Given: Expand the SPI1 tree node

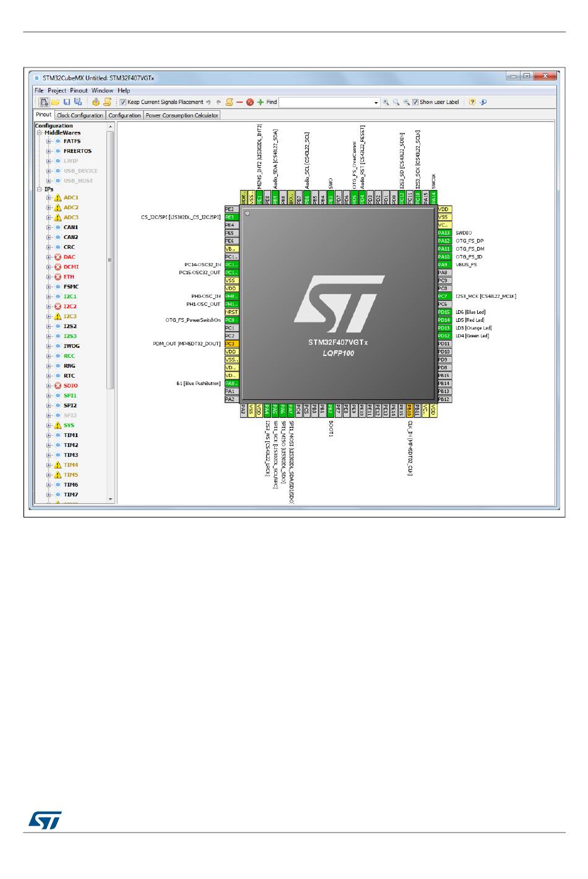Looking at the screenshot, I should pyautogui.click(x=49, y=396).
